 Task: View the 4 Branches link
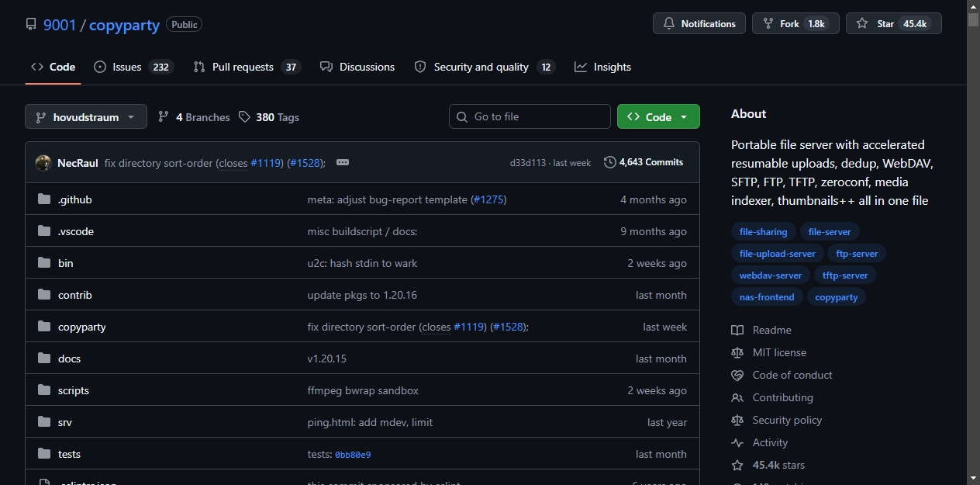[x=194, y=117]
